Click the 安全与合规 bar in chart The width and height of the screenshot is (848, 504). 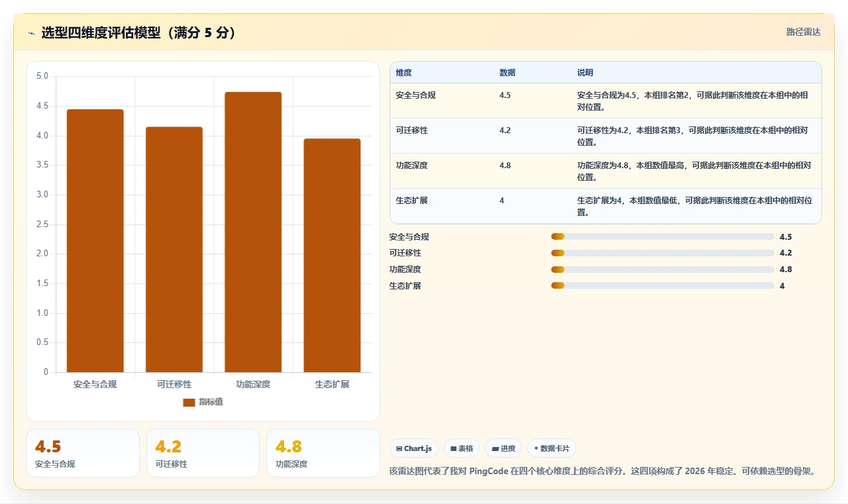pos(95,240)
